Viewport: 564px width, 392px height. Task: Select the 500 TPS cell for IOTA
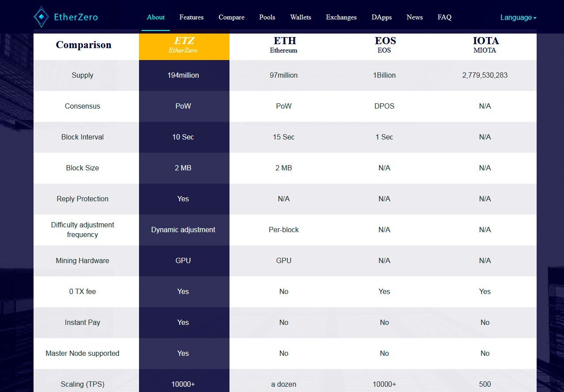[x=485, y=384]
